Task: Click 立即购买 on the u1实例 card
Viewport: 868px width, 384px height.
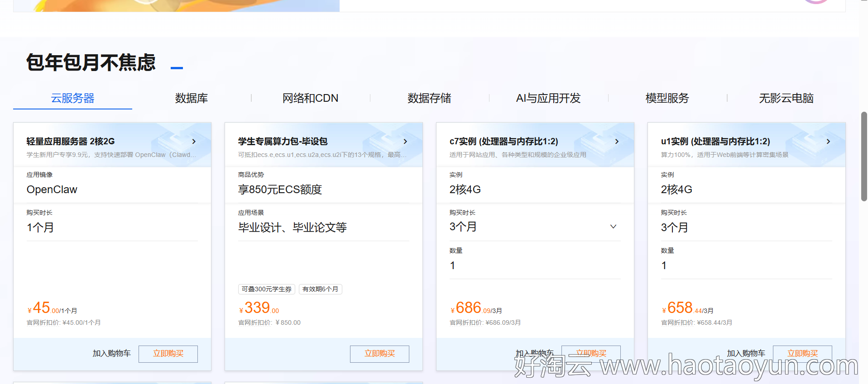Action: point(802,354)
